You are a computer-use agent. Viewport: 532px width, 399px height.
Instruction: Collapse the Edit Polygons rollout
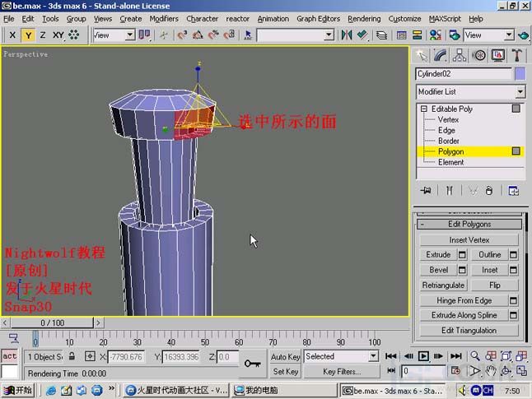click(469, 224)
